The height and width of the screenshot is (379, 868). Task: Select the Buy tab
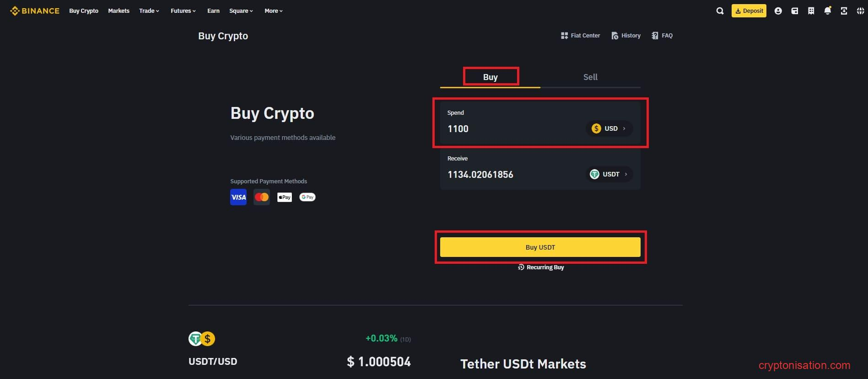(491, 76)
